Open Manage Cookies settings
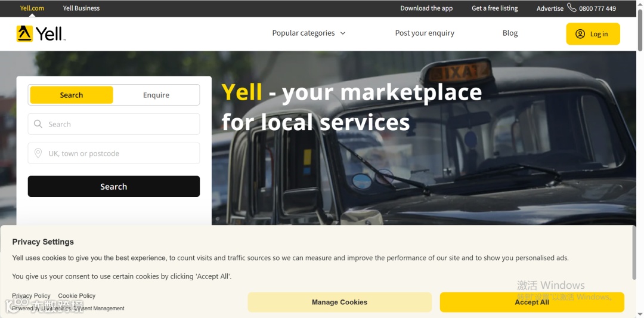 pyautogui.click(x=340, y=302)
